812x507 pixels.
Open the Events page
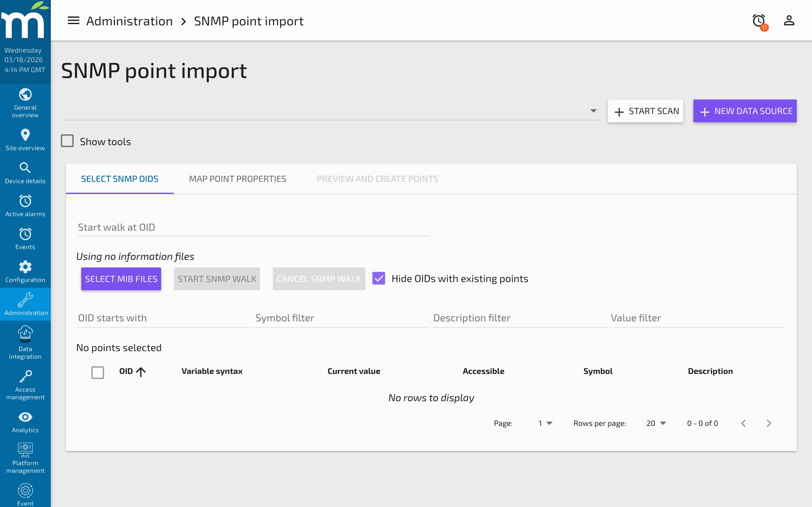point(25,238)
